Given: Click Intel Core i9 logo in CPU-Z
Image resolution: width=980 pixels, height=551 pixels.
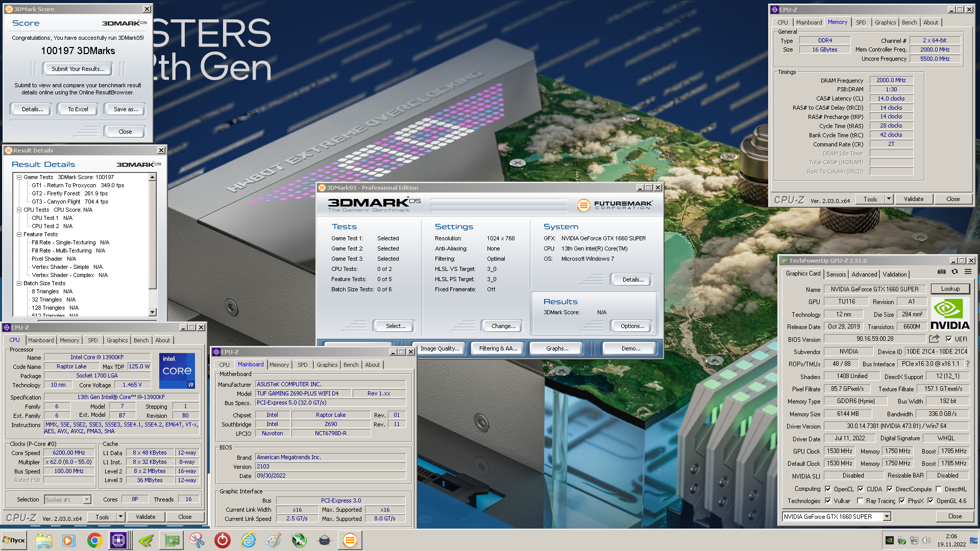Looking at the screenshot, I should click(x=177, y=371).
